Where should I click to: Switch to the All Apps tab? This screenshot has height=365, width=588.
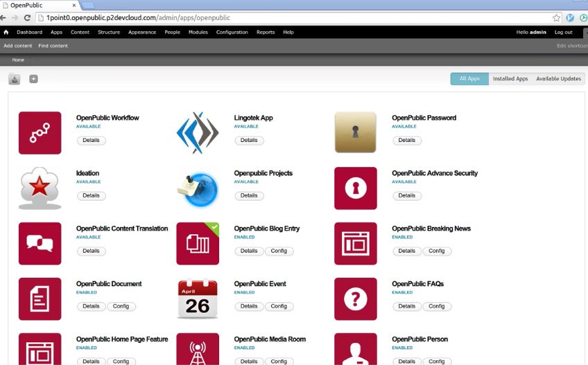(469, 79)
